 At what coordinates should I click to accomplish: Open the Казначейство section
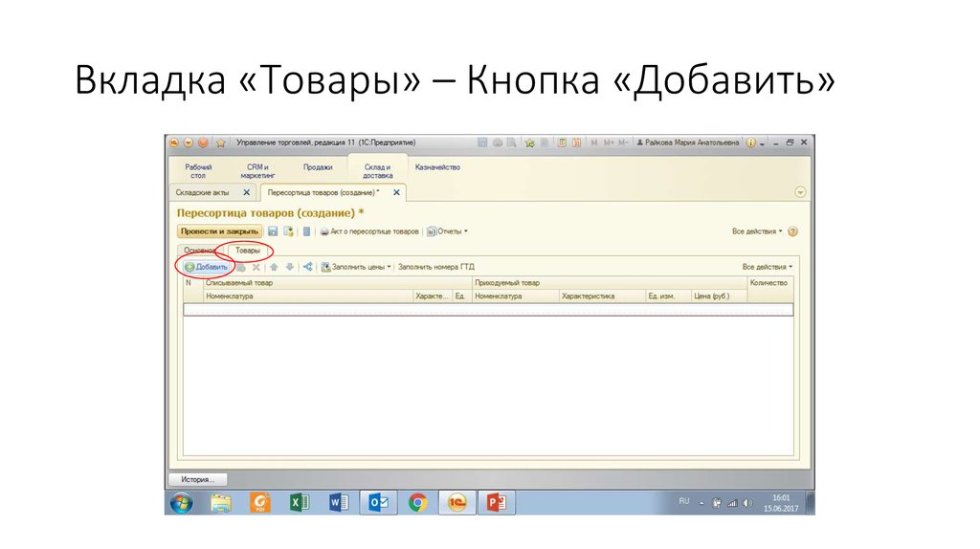click(437, 167)
